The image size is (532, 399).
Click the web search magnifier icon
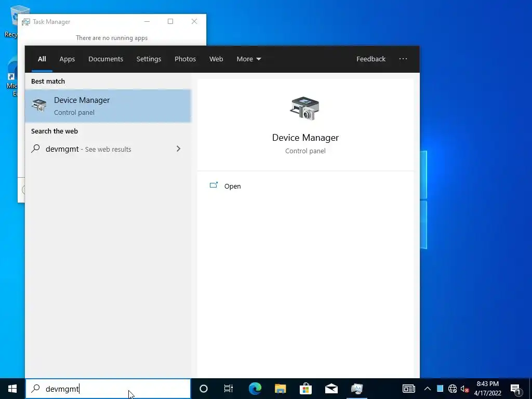point(36,149)
